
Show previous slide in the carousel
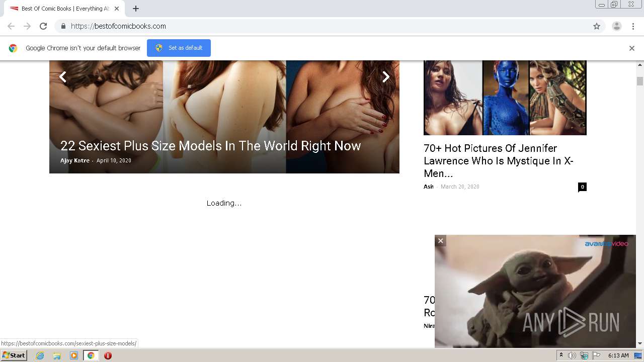click(63, 76)
